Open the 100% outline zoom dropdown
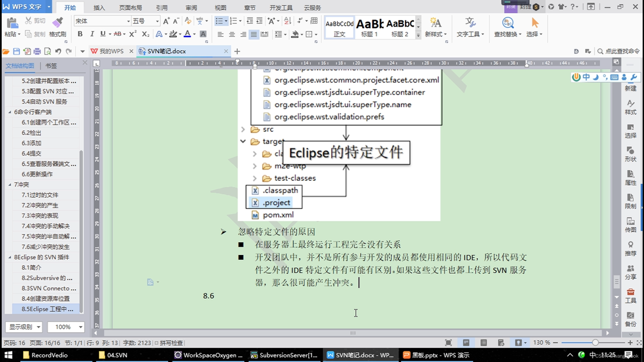The height and width of the screenshot is (362, 644). coord(66,327)
